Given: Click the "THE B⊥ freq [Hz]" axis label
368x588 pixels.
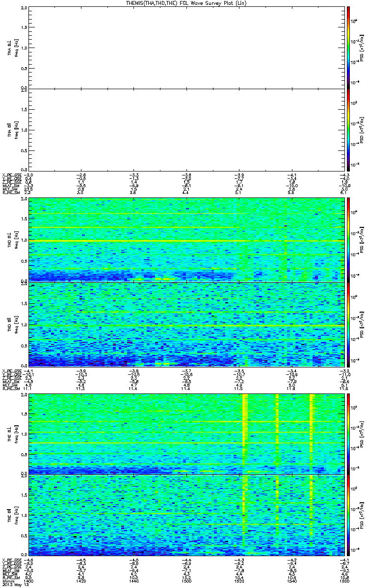Looking at the screenshot, I should tap(13, 434).
